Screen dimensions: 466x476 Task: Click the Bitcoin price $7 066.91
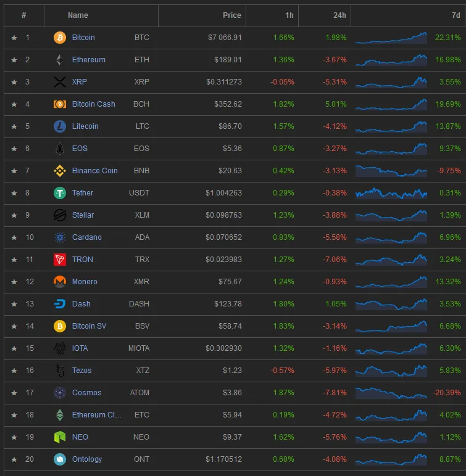(x=225, y=38)
